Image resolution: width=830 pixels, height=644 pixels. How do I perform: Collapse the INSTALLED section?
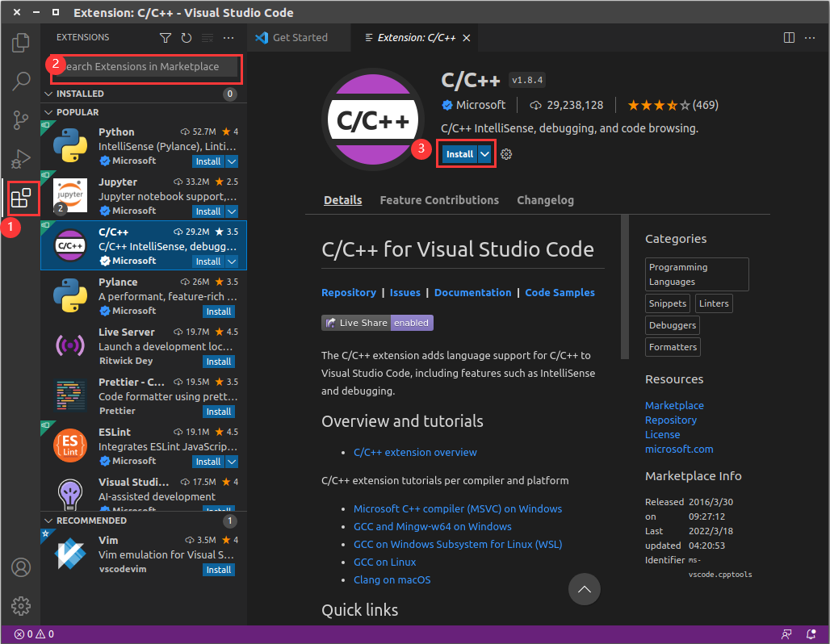[x=48, y=94]
